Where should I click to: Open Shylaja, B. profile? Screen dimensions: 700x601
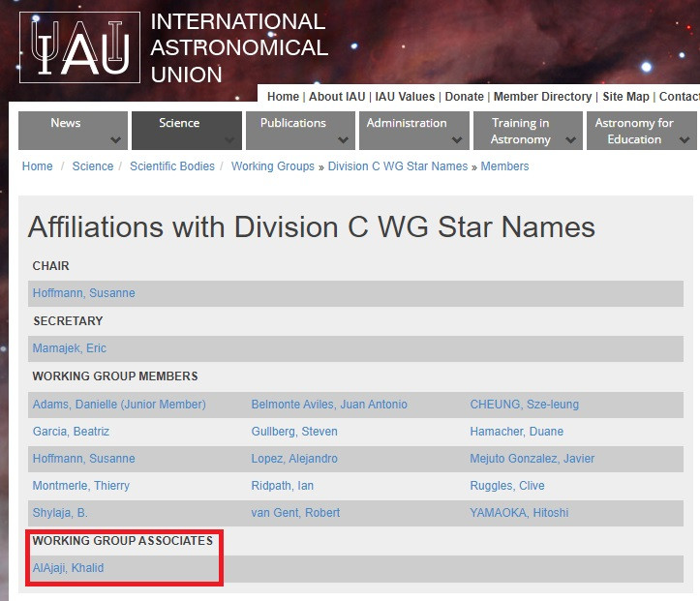tap(60, 513)
